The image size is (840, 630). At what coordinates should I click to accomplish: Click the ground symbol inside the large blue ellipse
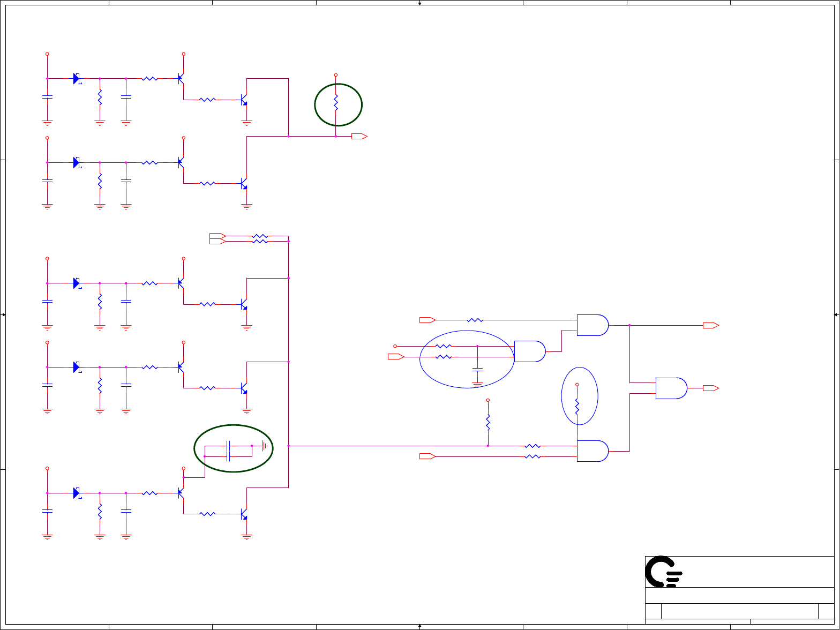click(477, 384)
